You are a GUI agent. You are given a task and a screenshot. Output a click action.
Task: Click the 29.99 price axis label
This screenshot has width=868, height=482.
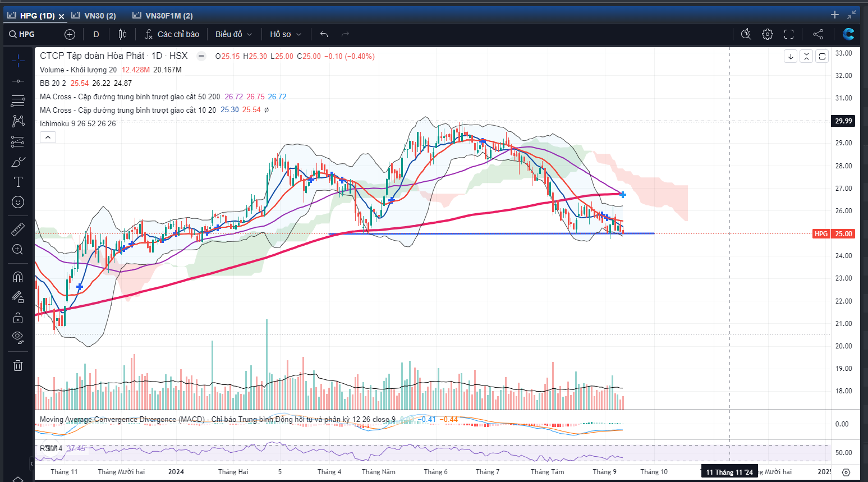[843, 121]
